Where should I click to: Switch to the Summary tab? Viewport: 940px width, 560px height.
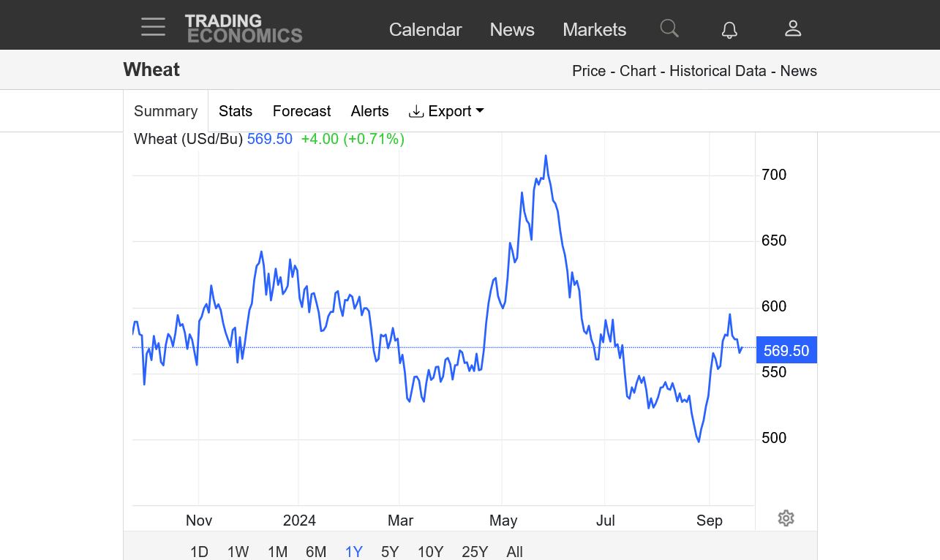pyautogui.click(x=166, y=111)
